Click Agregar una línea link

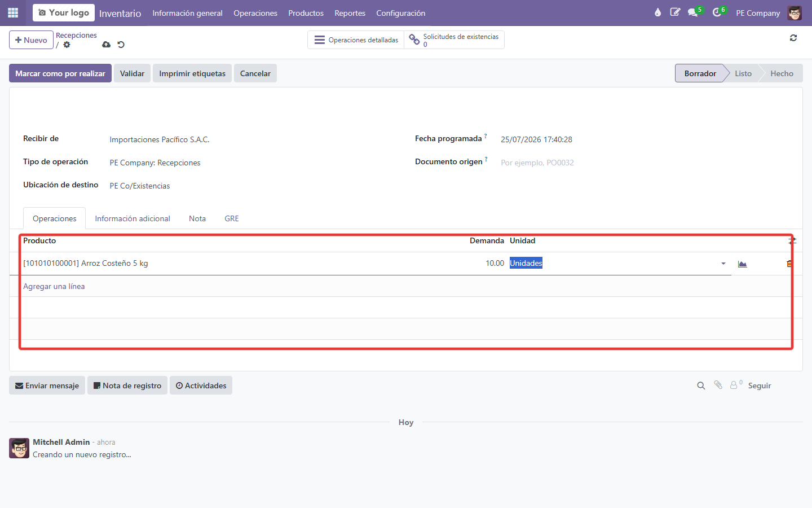coord(54,286)
